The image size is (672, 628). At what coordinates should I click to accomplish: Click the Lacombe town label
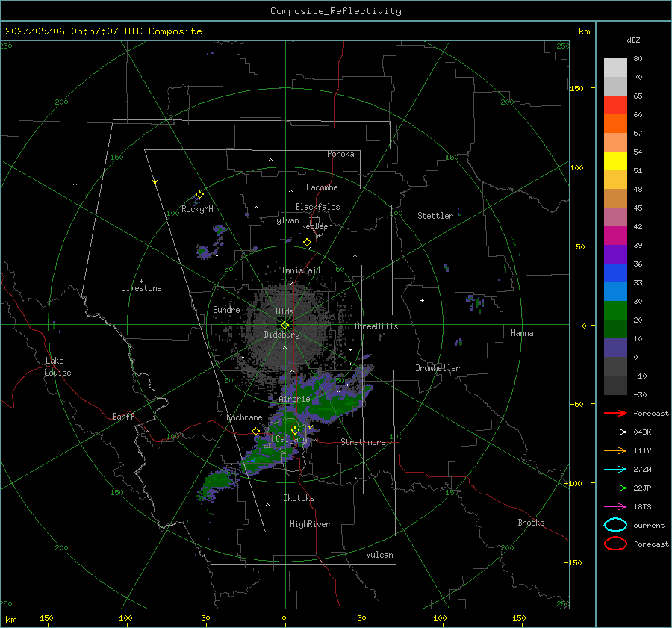tap(322, 187)
